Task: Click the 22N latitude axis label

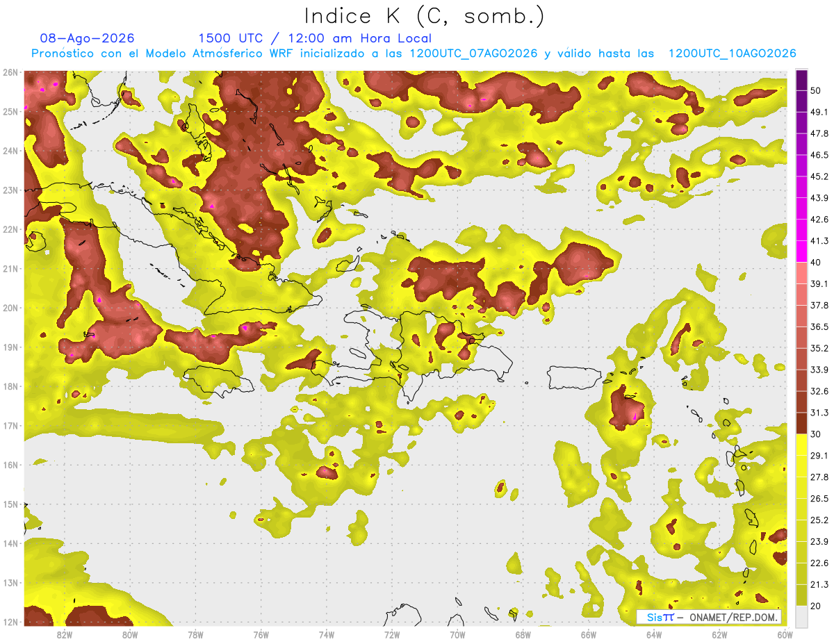Action: tap(10, 229)
